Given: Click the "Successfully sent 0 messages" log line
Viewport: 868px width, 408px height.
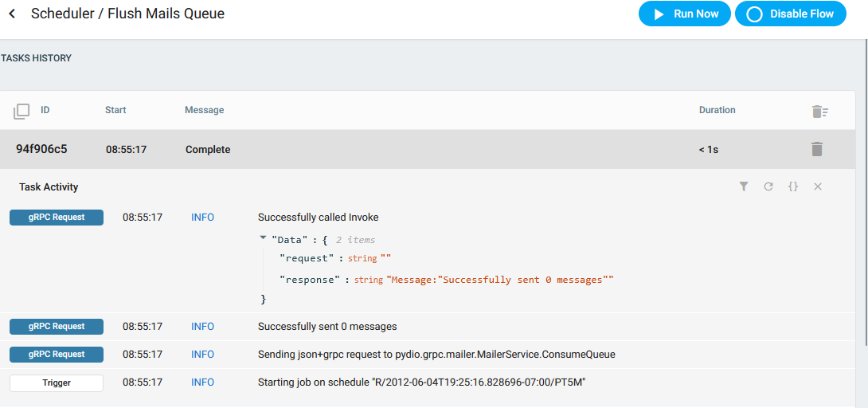Looking at the screenshot, I should click(x=327, y=327).
